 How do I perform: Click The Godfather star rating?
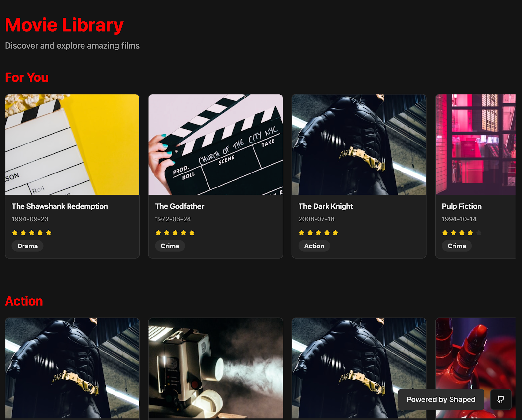pos(175,232)
